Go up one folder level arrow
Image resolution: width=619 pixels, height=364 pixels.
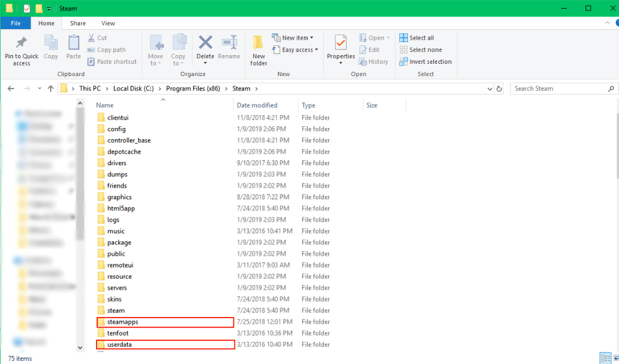tap(51, 89)
